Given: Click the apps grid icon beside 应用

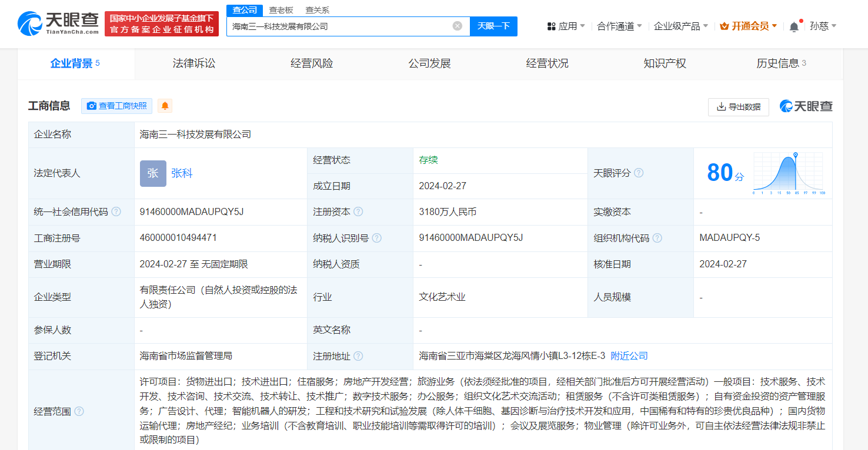Looking at the screenshot, I should point(550,26).
